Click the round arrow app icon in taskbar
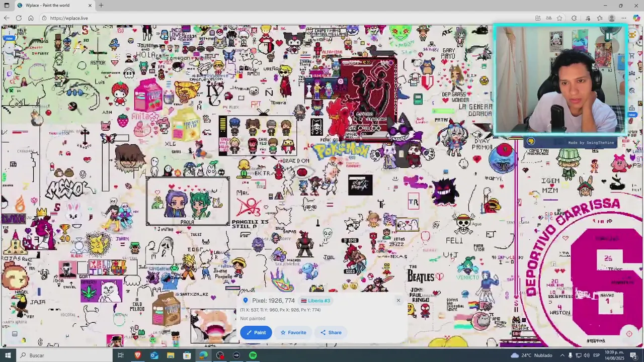The height and width of the screenshot is (362, 644). [236, 355]
